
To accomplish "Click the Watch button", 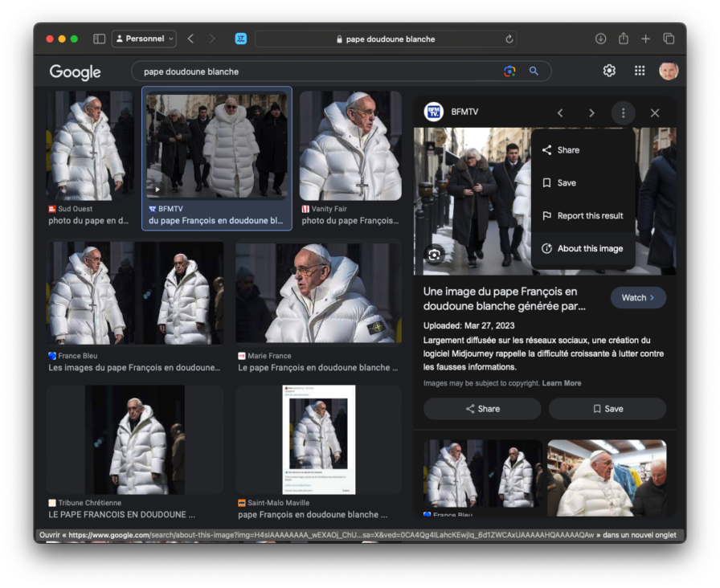I will click(x=638, y=297).
